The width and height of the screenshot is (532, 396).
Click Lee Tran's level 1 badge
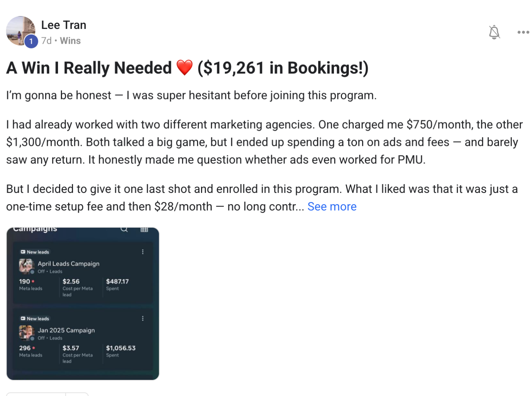[31, 41]
